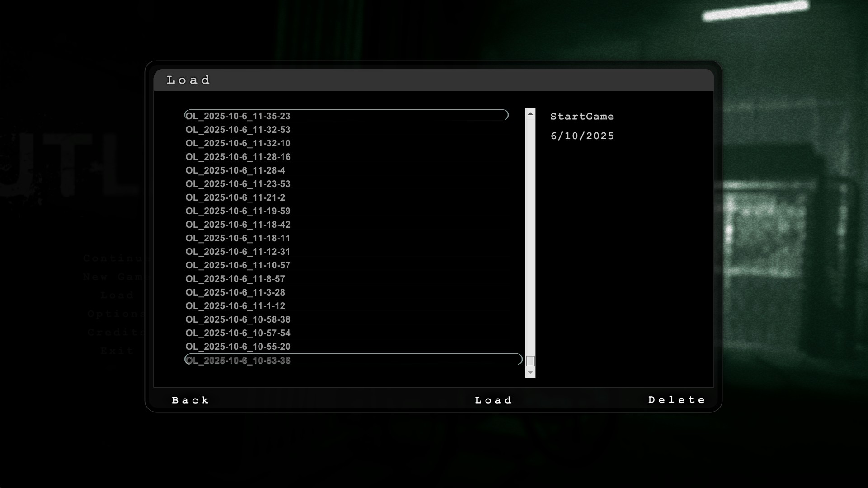Go back with the Back button
This screenshot has width=868, height=488.
190,400
